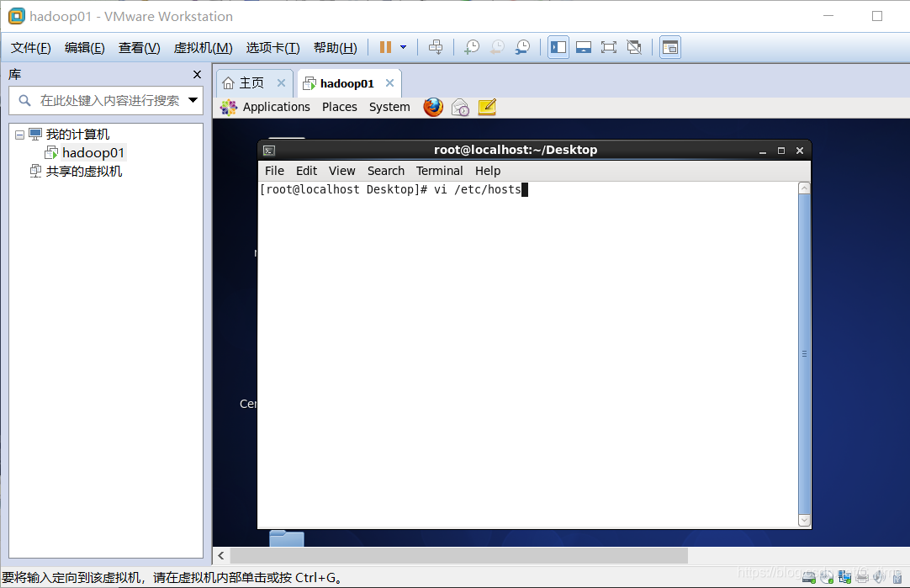Minimize the root@localhost terminal window
910x588 pixels.
coord(763,151)
